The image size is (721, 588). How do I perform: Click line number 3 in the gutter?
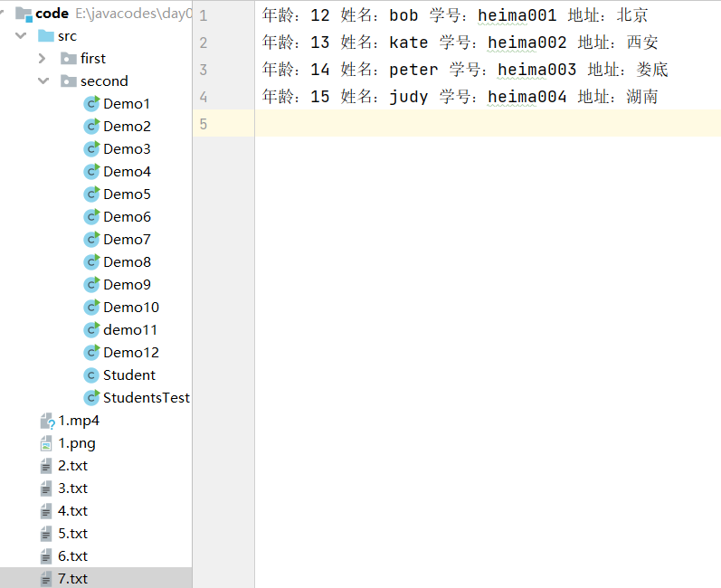[x=204, y=70]
